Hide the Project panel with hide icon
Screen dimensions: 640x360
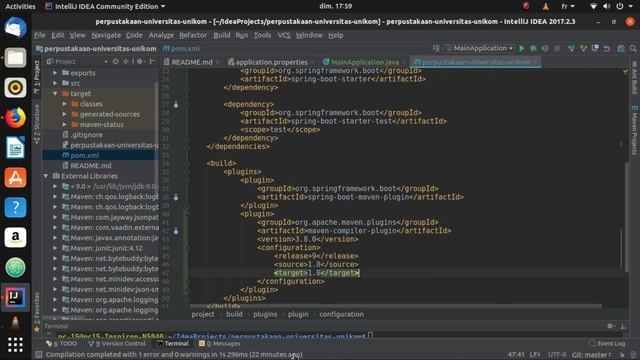pyautogui.click(x=152, y=62)
